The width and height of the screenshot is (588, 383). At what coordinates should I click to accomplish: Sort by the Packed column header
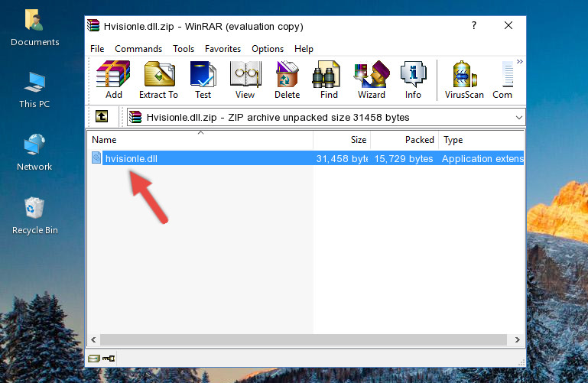click(404, 140)
